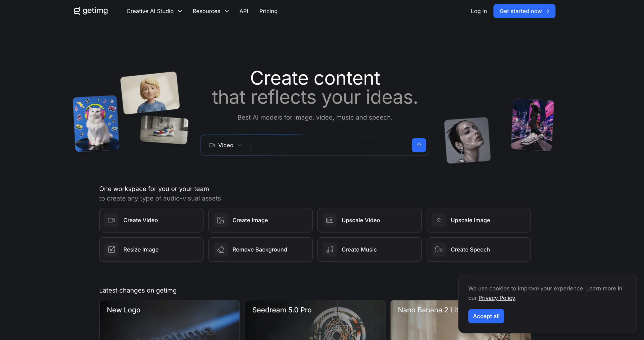Open the API page
644x340 pixels.
click(x=244, y=11)
